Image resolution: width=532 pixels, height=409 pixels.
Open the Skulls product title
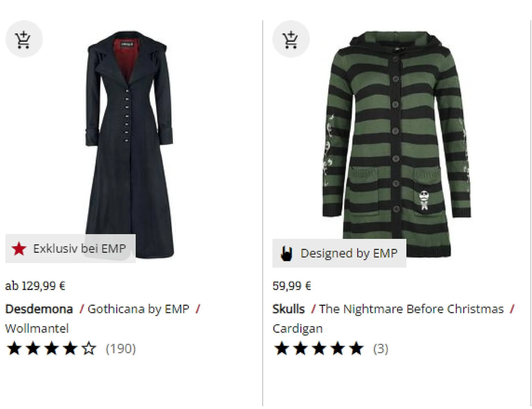click(288, 309)
